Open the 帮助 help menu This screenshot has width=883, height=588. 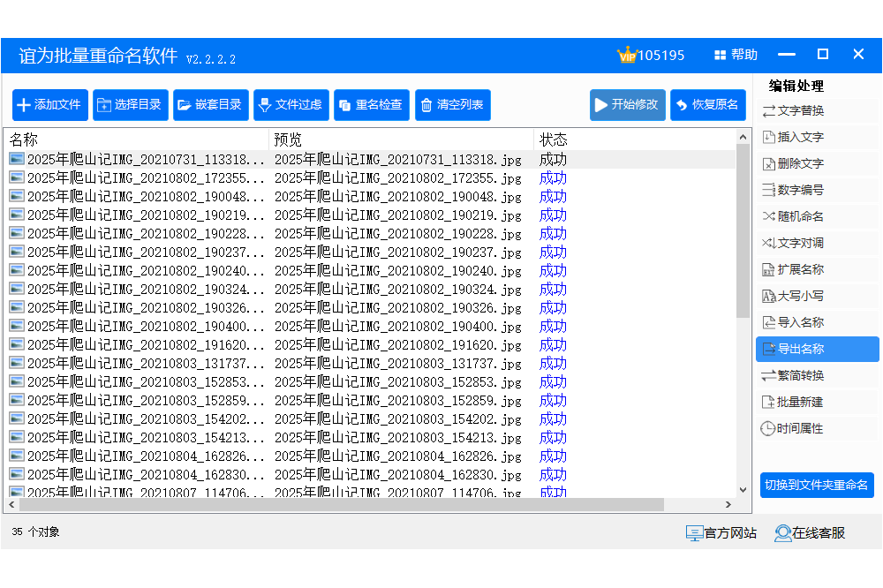(736, 55)
